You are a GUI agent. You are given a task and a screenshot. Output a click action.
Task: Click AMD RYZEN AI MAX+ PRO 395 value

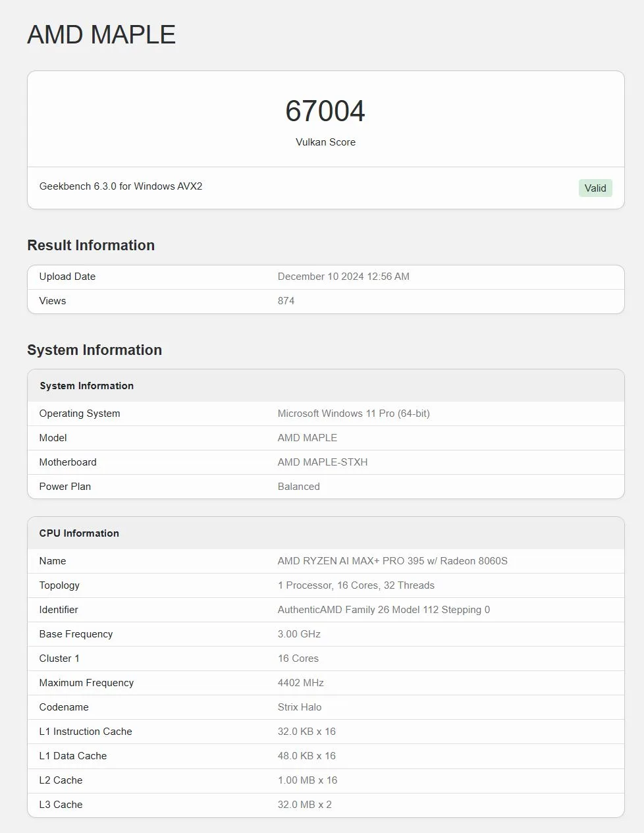click(392, 561)
